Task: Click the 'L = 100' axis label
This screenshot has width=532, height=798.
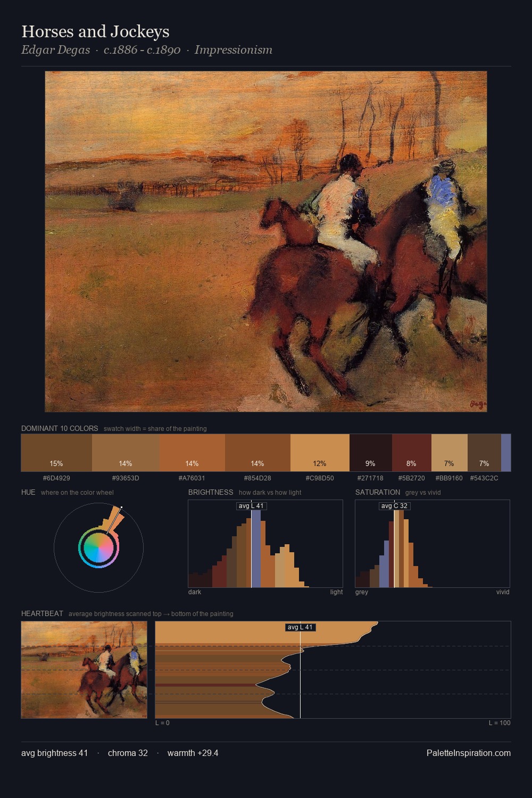Action: point(500,722)
